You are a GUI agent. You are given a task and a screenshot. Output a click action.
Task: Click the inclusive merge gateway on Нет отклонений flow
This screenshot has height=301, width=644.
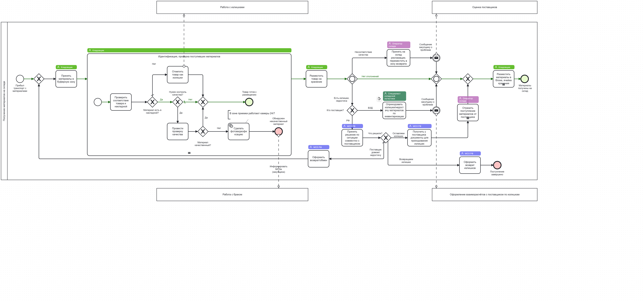[x=436, y=79]
